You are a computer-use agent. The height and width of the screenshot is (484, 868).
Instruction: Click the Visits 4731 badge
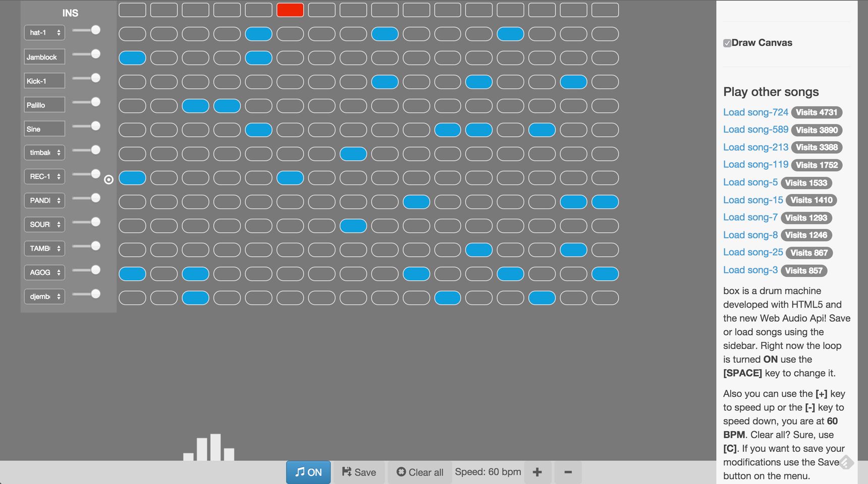[x=817, y=112]
